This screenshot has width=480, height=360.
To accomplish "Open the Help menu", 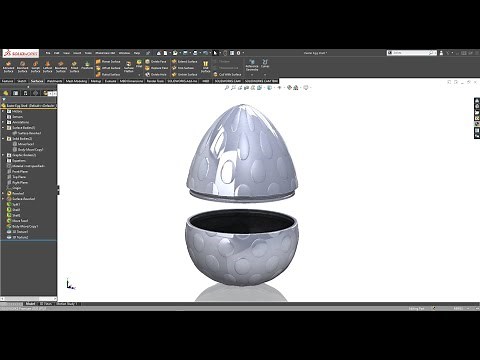I will [137, 53].
